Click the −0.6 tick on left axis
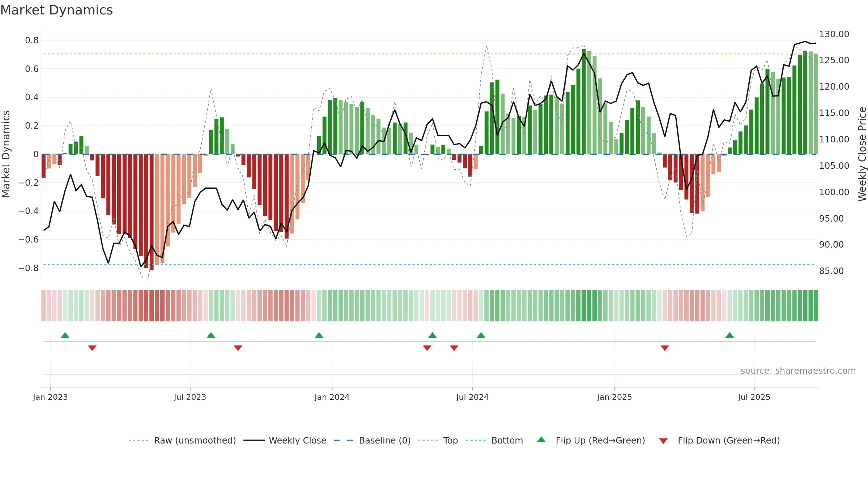 point(29,239)
